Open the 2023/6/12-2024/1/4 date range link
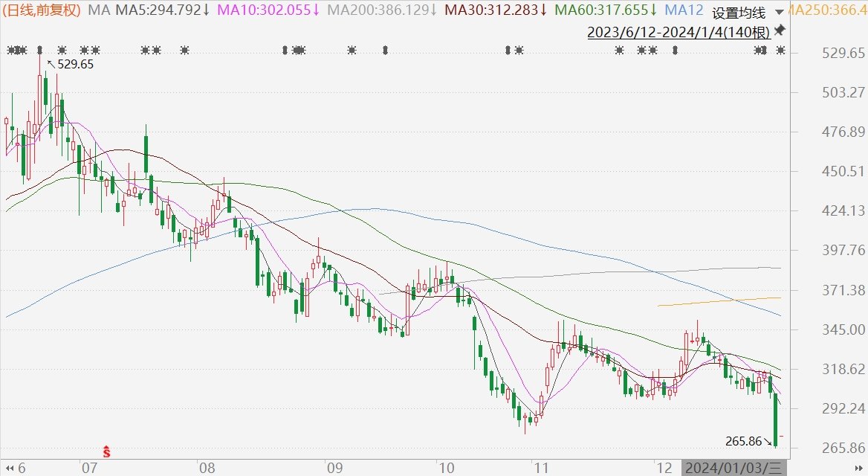This screenshot has width=868, height=476. [x=677, y=32]
